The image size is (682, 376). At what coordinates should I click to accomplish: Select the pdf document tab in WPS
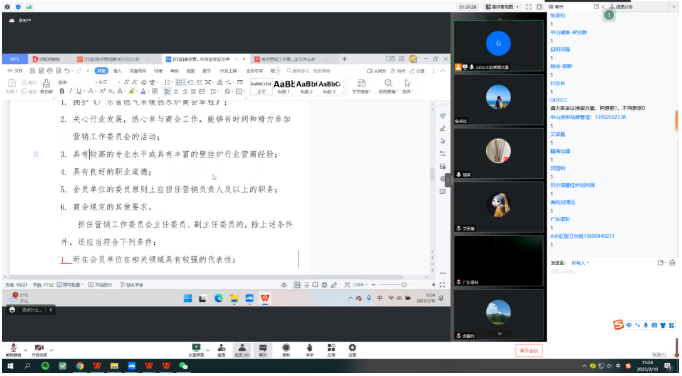tap(288, 59)
